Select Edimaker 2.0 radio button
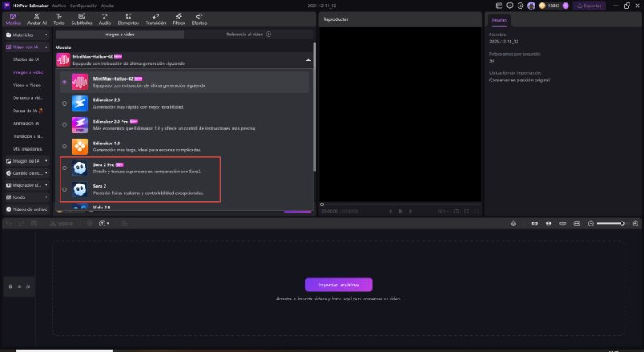The image size is (644, 352). coord(64,103)
